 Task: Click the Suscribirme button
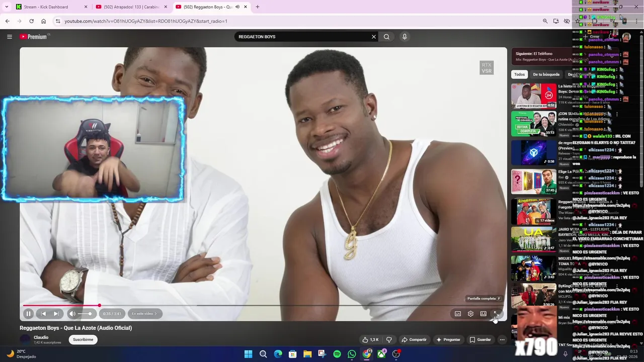click(x=83, y=340)
